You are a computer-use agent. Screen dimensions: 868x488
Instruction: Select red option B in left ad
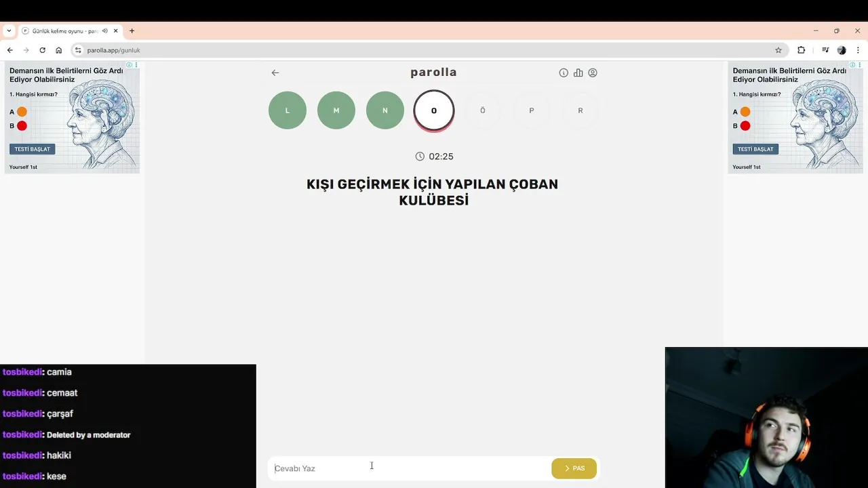pyautogui.click(x=22, y=126)
